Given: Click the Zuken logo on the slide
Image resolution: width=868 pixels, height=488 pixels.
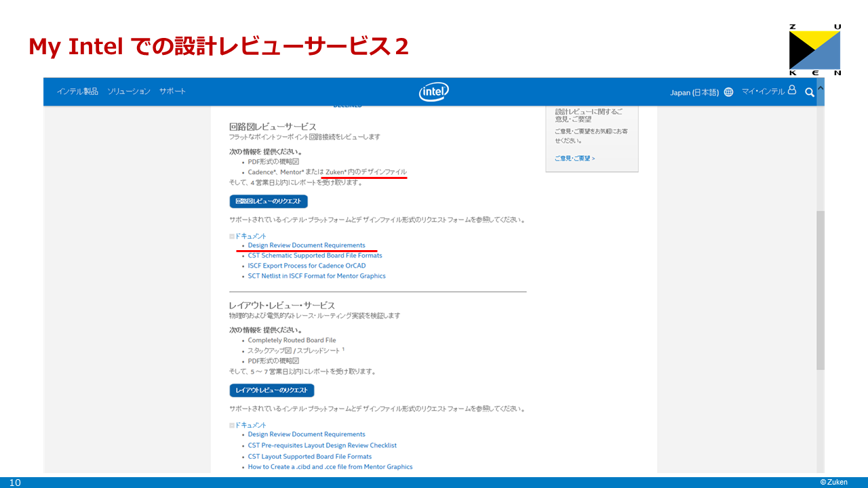Looking at the screenshot, I should click(815, 49).
